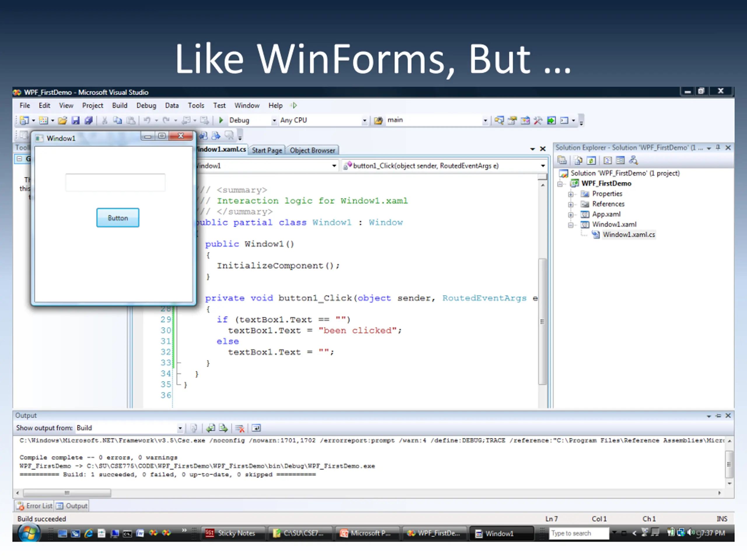Expand the App.xaml node

pyautogui.click(x=570, y=215)
